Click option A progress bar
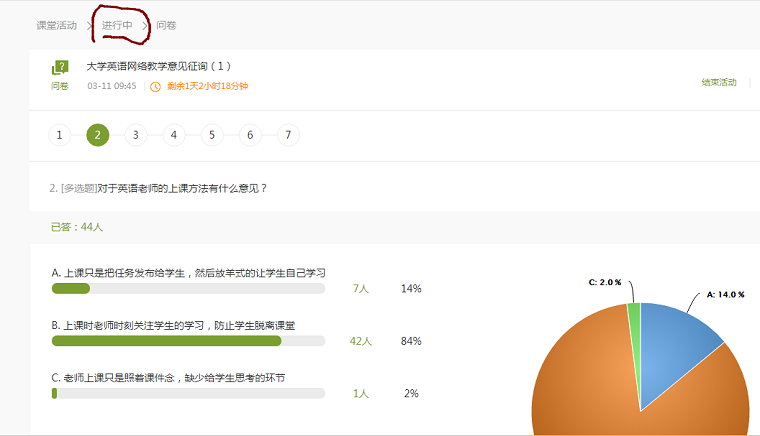 coord(189,289)
